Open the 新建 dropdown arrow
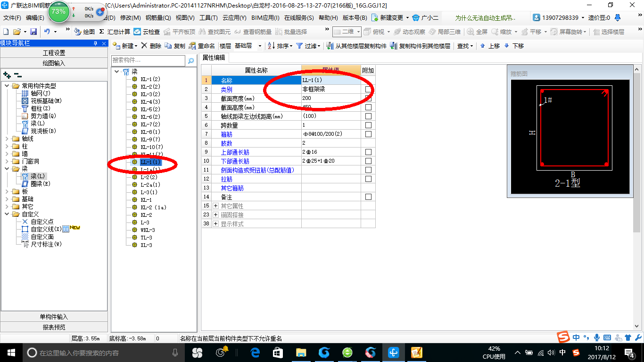This screenshot has width=644, height=362. pyautogui.click(x=136, y=46)
